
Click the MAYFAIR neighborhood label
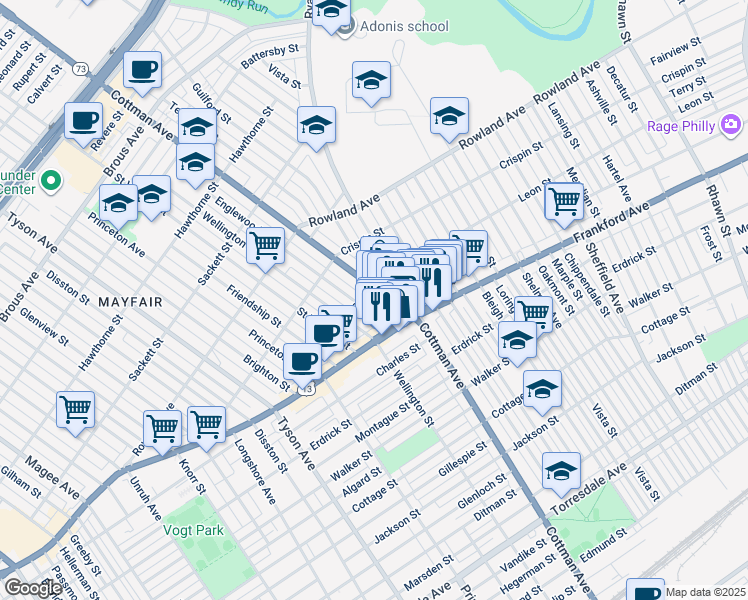pos(131,302)
